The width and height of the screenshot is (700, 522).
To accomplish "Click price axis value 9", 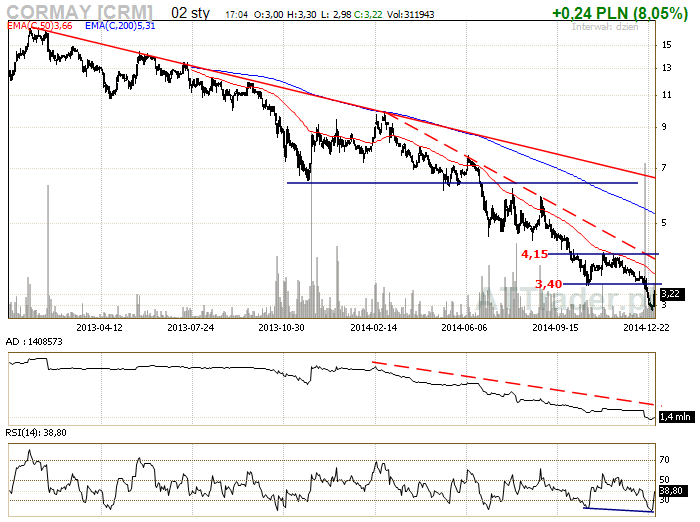I will pos(664,127).
